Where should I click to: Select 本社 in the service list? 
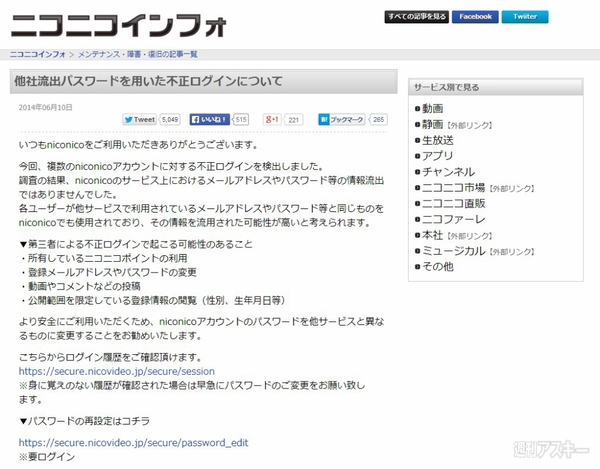432,235
